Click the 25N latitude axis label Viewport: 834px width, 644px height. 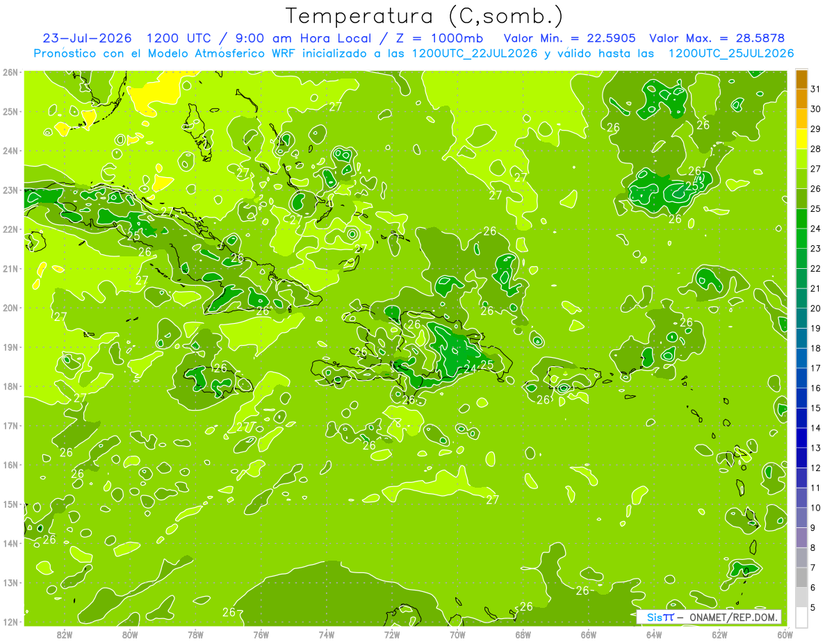point(10,111)
